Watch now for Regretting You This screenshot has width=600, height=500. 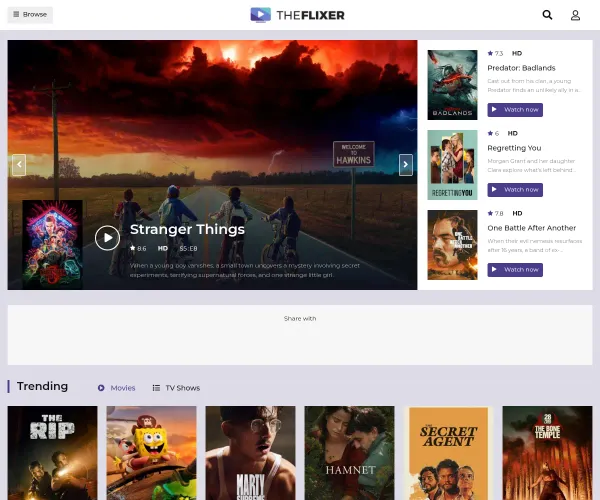(515, 190)
